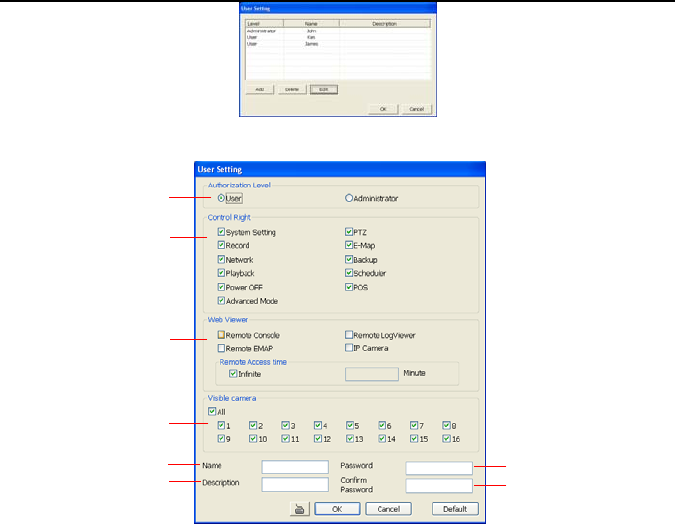Toggle the Infinite remote access time checkbox
This screenshot has width=675, height=524.
coord(234,374)
